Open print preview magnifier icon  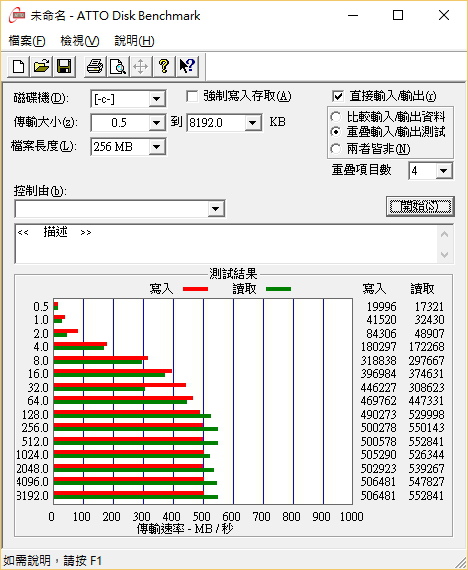click(x=118, y=67)
